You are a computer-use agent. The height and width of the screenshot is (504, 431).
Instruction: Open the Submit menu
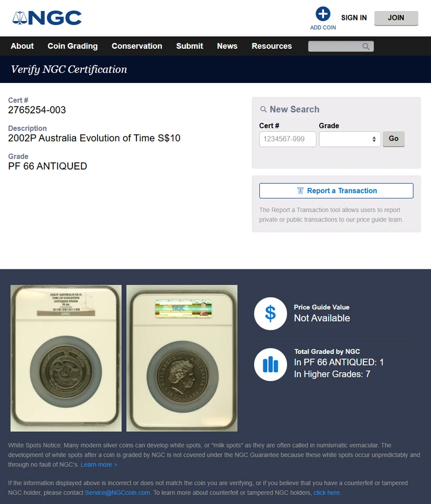click(190, 46)
